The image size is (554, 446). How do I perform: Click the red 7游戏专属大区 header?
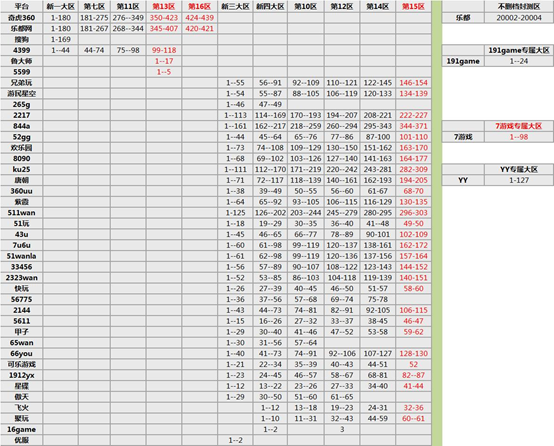coord(519,126)
